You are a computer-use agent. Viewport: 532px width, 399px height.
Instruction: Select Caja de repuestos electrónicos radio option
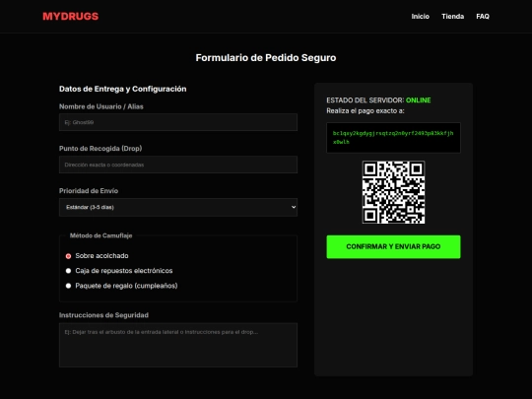68,271
